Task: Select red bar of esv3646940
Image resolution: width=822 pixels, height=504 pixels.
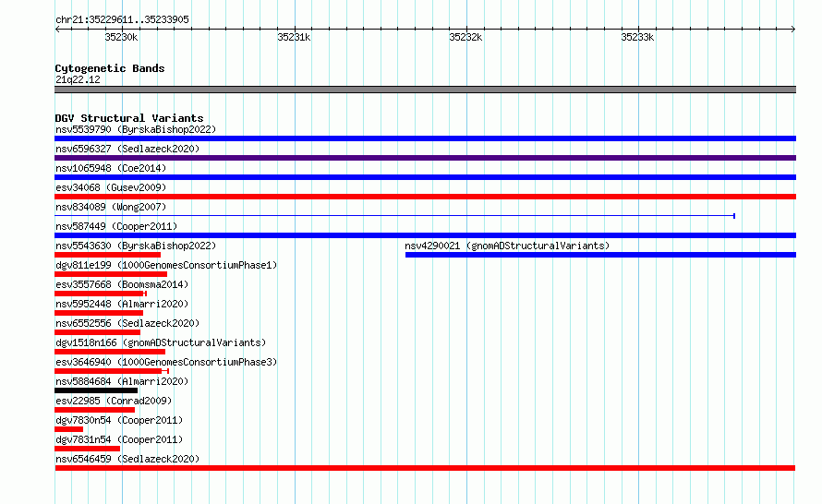Action: [112, 371]
